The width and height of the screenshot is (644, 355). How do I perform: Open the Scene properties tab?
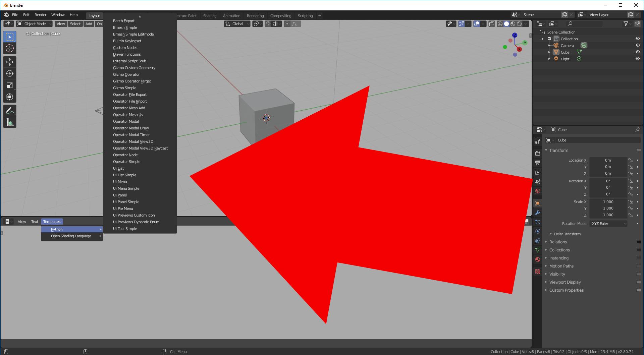tap(538, 181)
